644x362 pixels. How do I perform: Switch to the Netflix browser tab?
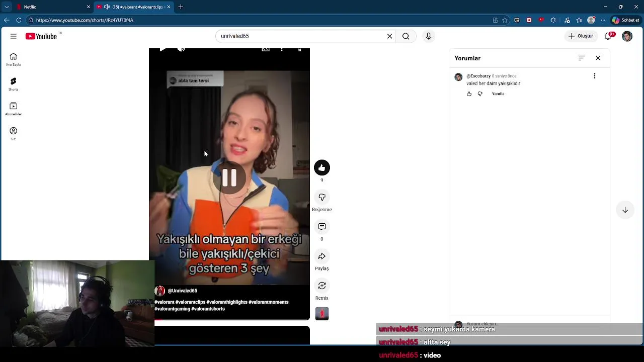pyautogui.click(x=53, y=7)
